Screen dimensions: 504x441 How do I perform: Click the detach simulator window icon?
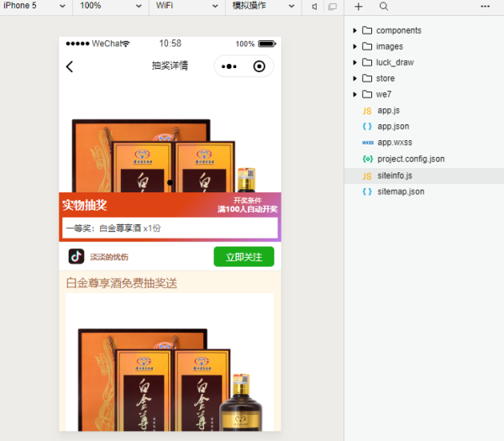pyautogui.click(x=333, y=7)
